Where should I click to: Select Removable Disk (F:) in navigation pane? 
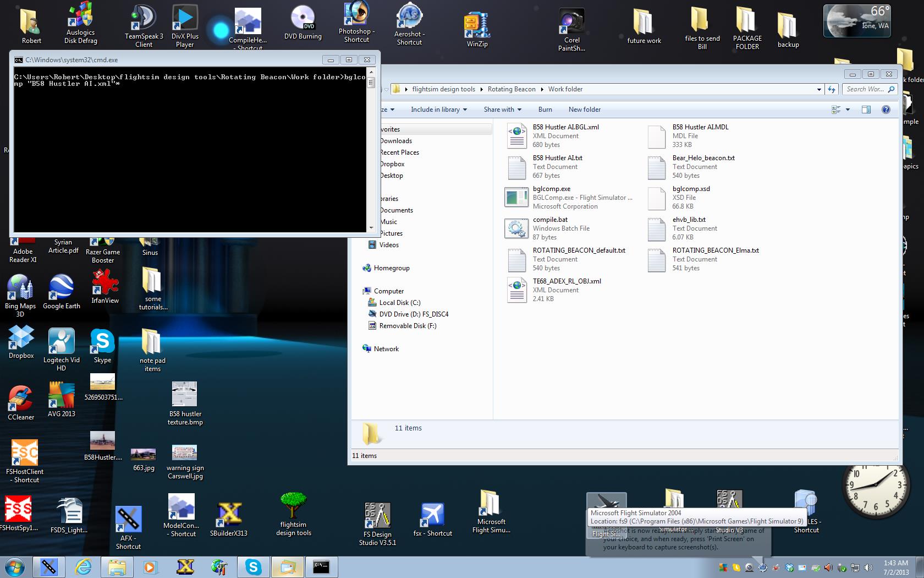[x=408, y=326]
